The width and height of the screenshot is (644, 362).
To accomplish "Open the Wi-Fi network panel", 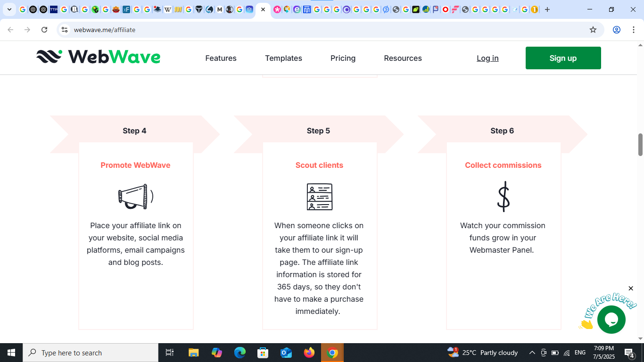I will click(567, 353).
